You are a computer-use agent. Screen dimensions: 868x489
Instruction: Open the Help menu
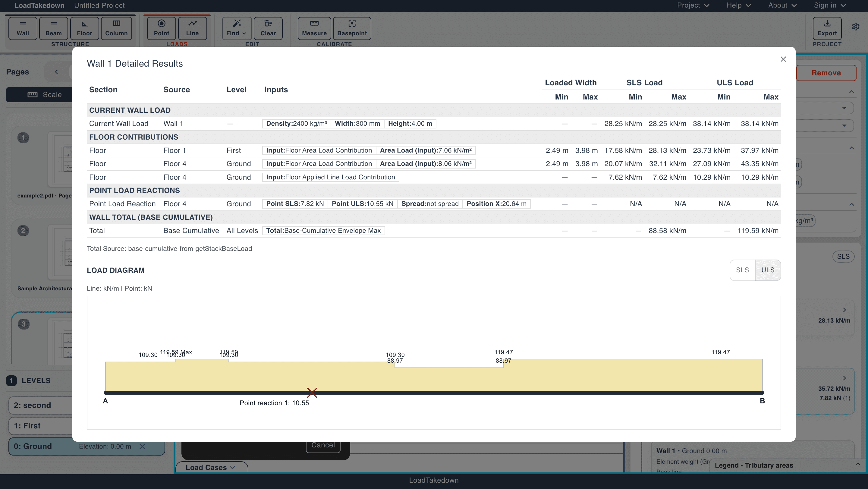pos(738,5)
